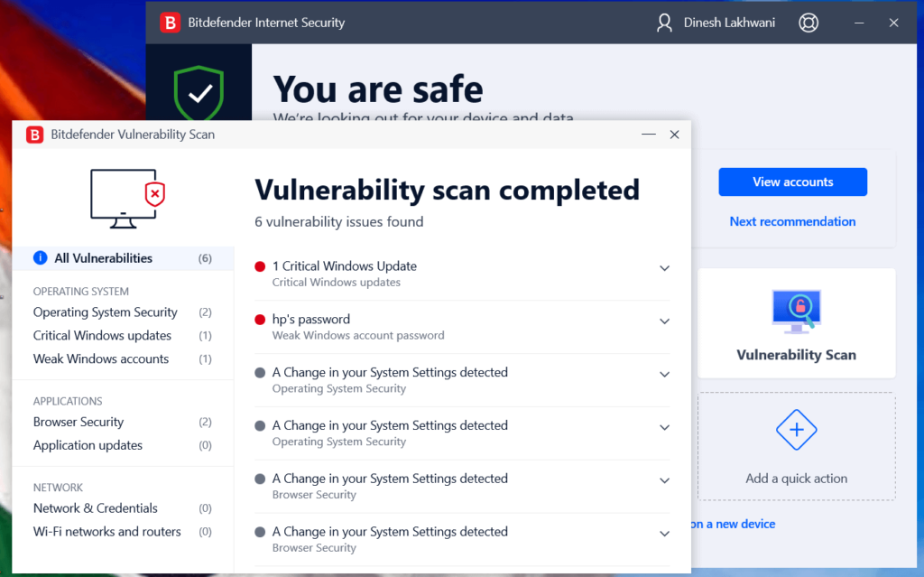Select Browser Security category

[123, 422]
